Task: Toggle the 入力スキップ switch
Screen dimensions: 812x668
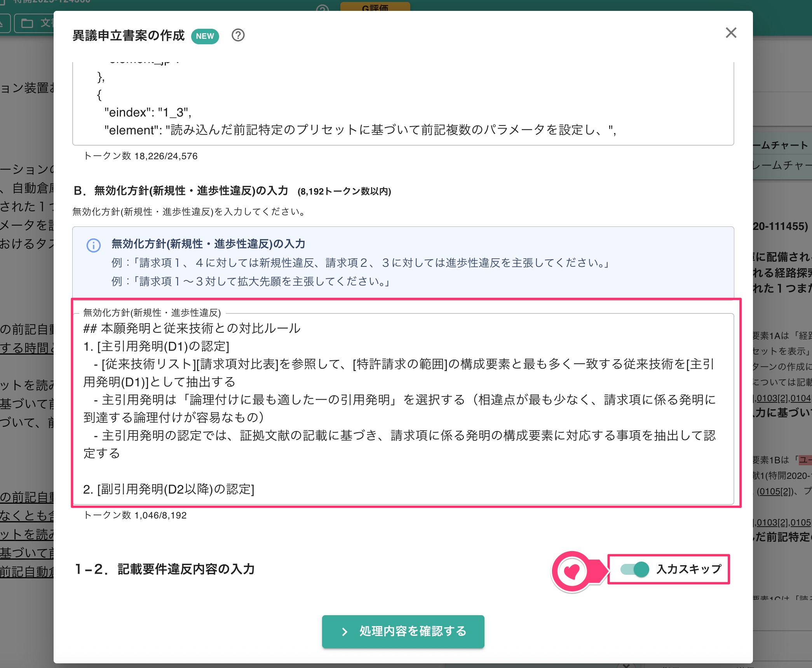Action: pos(635,569)
